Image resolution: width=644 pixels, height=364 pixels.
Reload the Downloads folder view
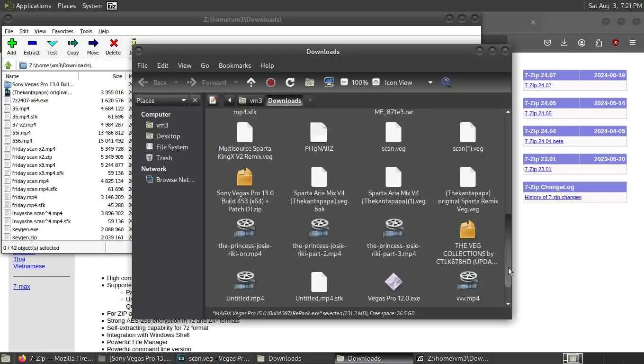(x=290, y=82)
